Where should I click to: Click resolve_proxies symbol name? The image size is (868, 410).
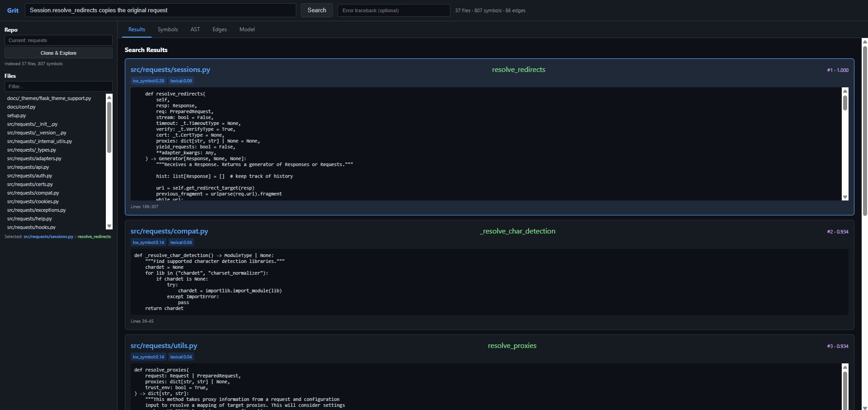pos(512,346)
